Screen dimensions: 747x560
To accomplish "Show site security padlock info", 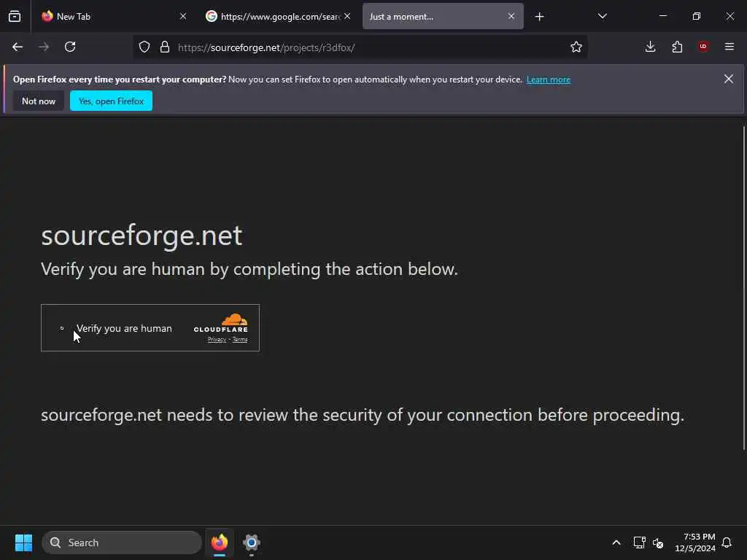I will tap(165, 47).
